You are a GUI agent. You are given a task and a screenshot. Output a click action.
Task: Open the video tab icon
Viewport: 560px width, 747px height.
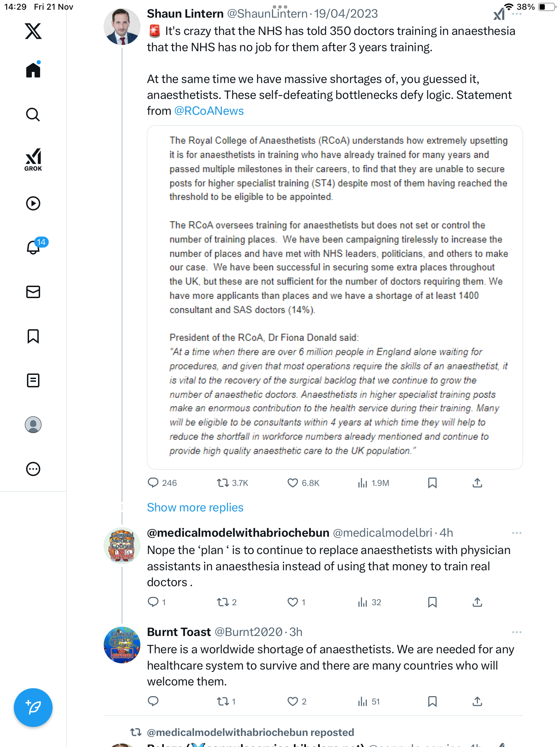33,203
